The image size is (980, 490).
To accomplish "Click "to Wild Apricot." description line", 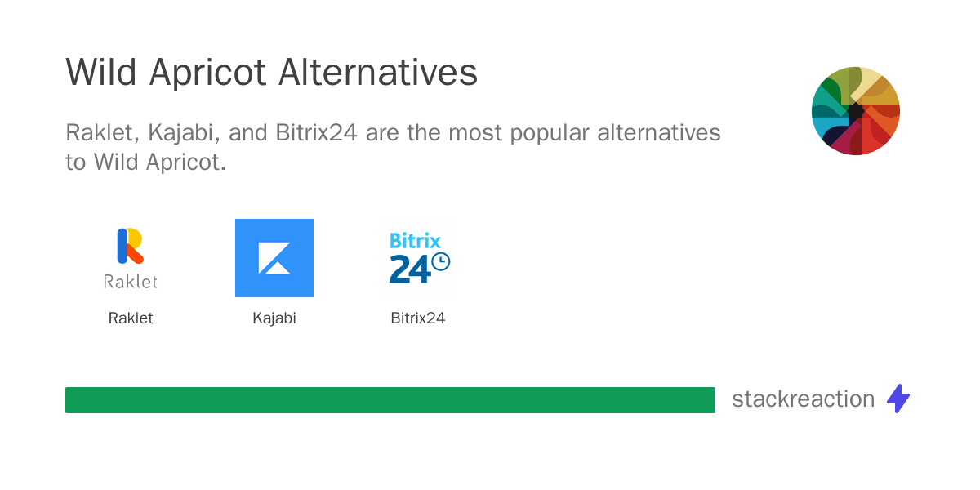I will point(145,162).
